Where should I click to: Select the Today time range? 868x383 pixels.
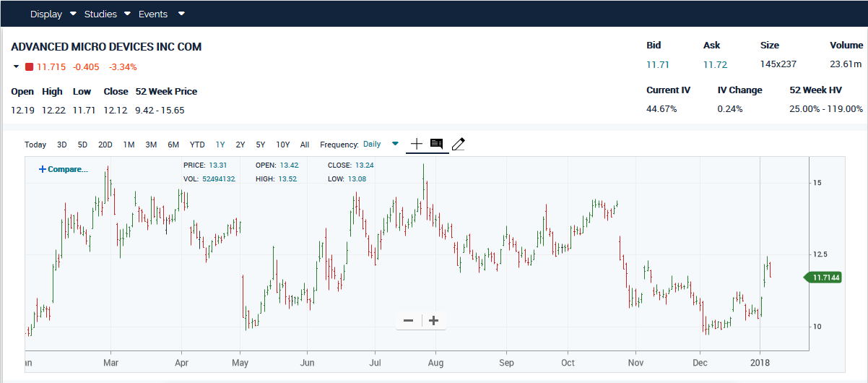pos(35,145)
